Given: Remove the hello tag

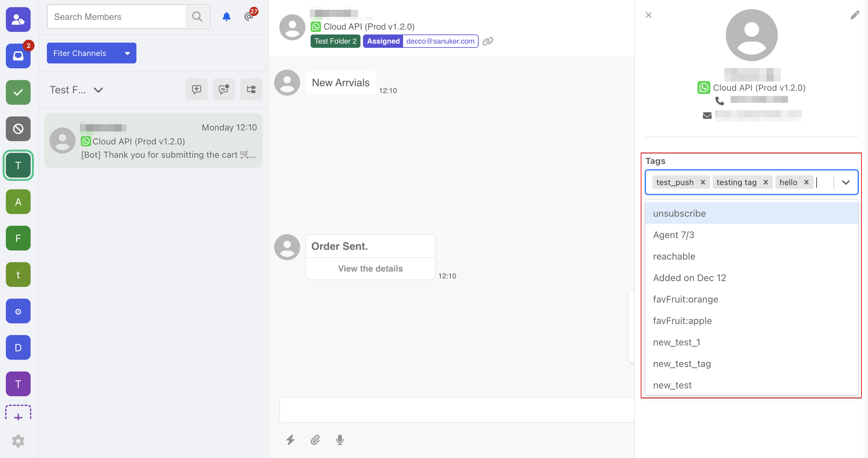Looking at the screenshot, I should point(806,182).
